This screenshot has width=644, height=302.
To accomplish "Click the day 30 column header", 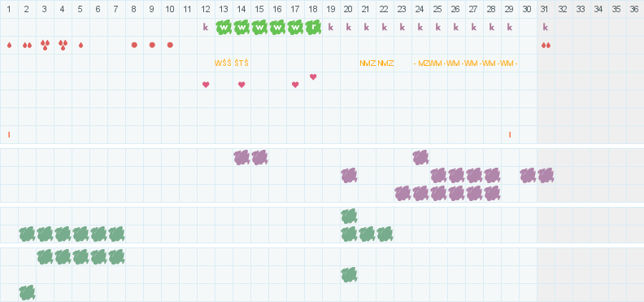I will click(528, 9).
